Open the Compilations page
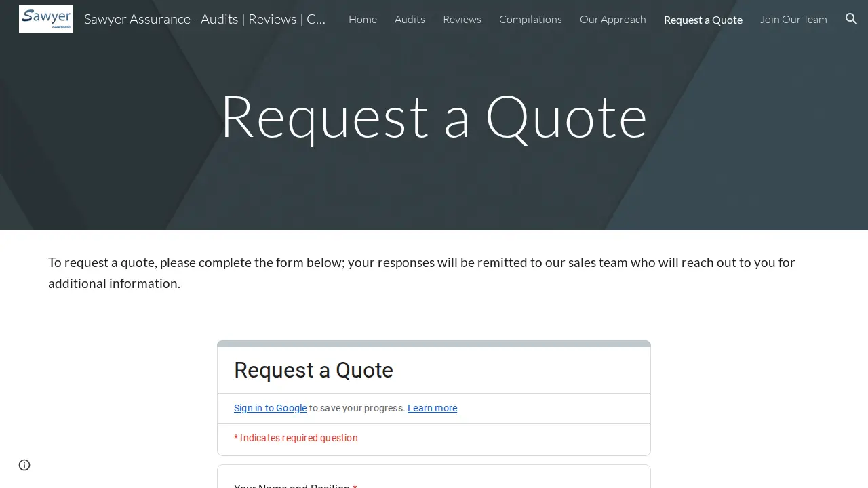This screenshot has width=868, height=488. pos(530,19)
